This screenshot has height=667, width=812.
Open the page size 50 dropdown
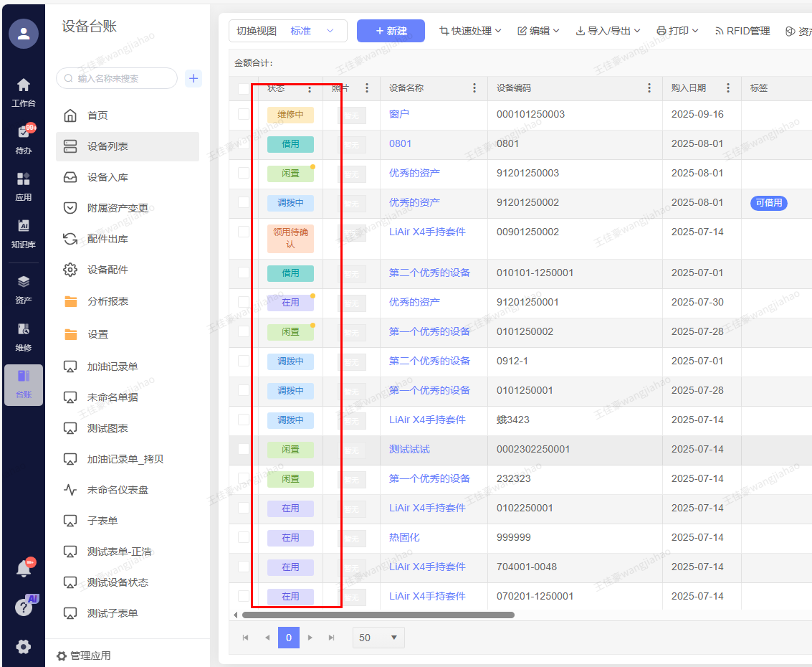click(x=378, y=638)
